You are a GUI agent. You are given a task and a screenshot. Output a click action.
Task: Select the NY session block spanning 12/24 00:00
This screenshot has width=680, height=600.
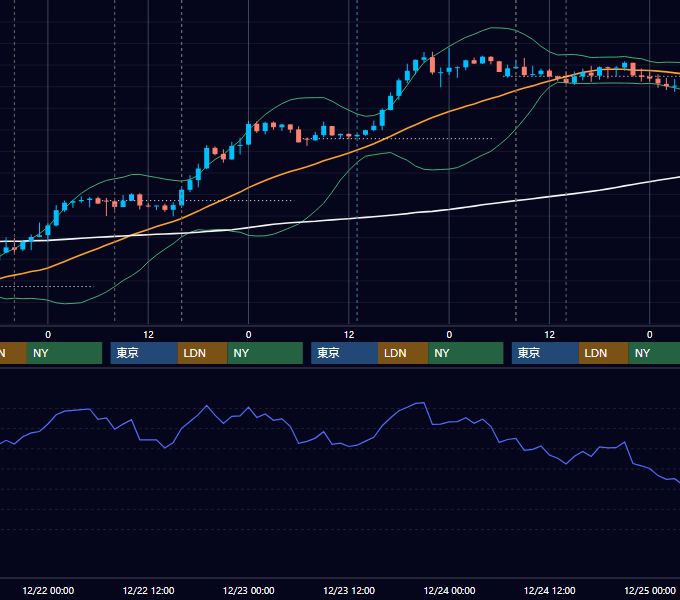466,353
